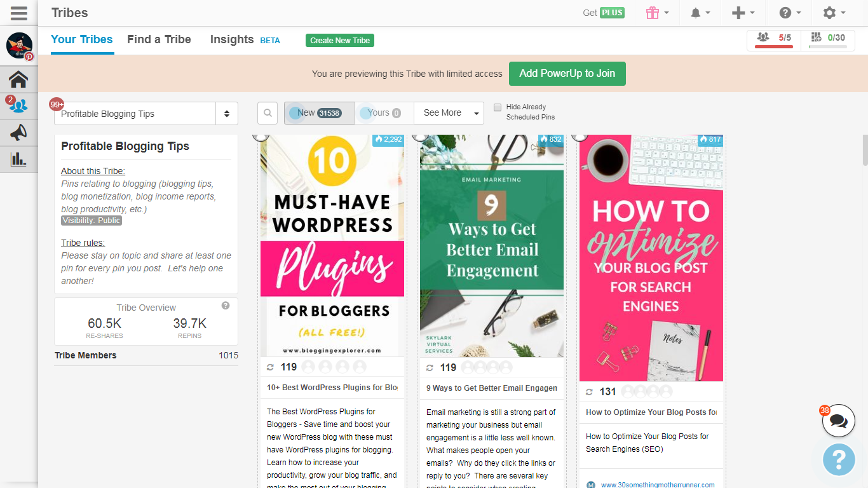Image resolution: width=868 pixels, height=488 pixels.
Task: Click the search magnifier icon
Action: (x=268, y=113)
